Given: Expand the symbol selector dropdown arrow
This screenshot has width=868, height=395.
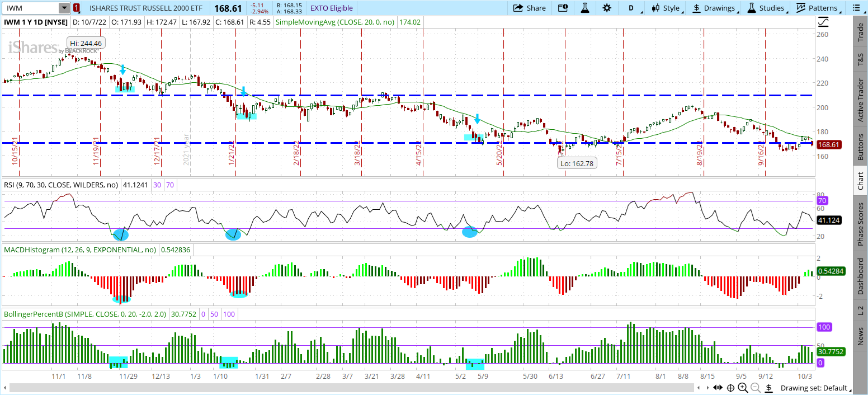Looking at the screenshot, I should 65,8.
